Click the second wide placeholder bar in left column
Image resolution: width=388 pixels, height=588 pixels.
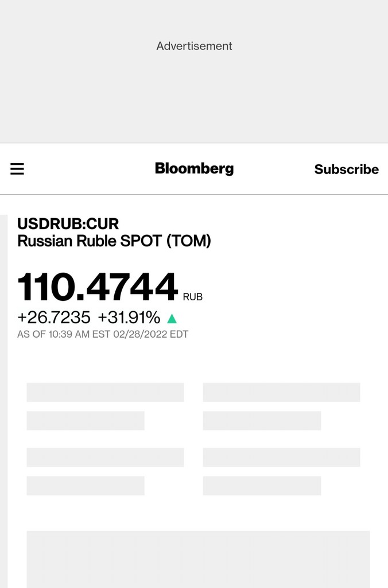tap(105, 457)
